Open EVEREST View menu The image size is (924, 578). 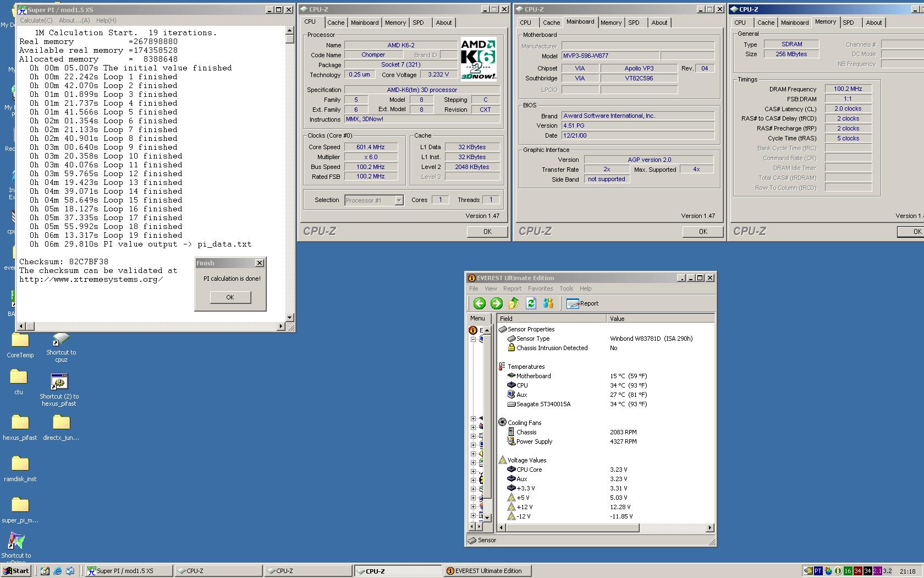(491, 288)
